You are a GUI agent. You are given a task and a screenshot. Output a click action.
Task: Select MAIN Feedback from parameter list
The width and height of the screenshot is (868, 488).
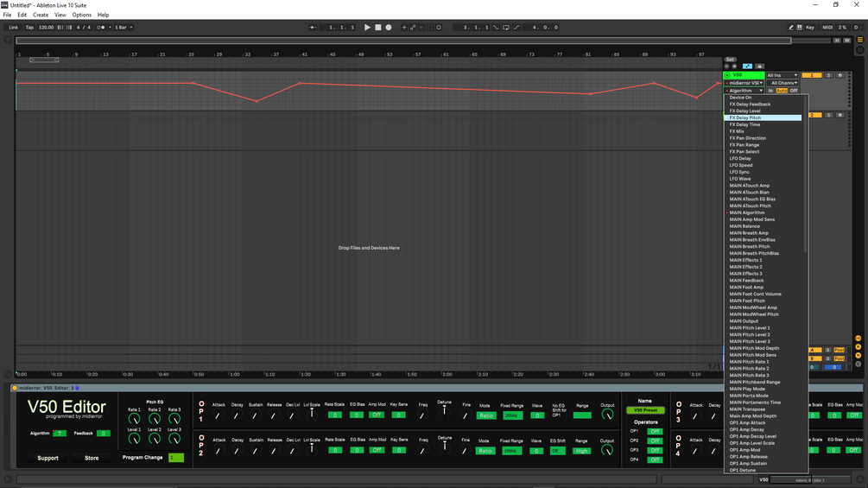763,281
